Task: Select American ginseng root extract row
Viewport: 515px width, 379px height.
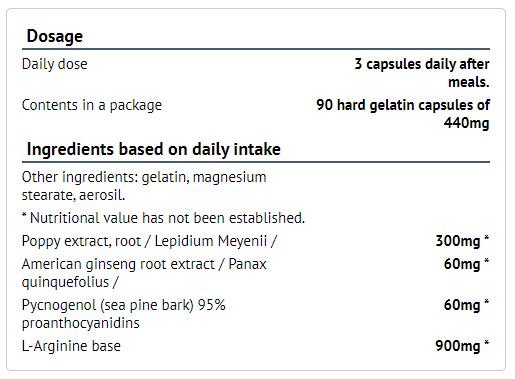Action: (x=256, y=273)
